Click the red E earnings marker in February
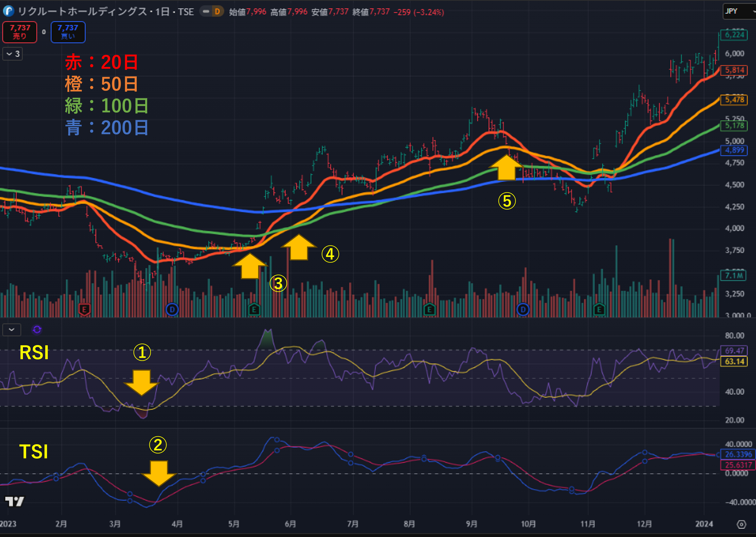 (84, 310)
